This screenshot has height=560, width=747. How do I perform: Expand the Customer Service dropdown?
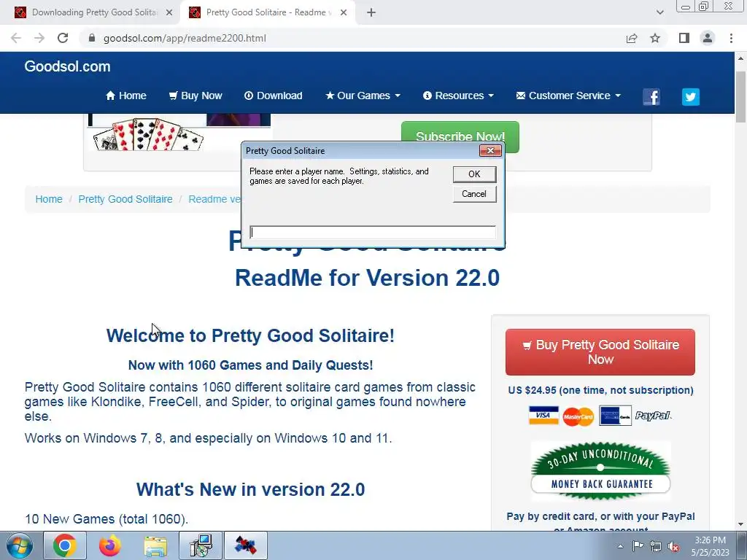click(569, 96)
